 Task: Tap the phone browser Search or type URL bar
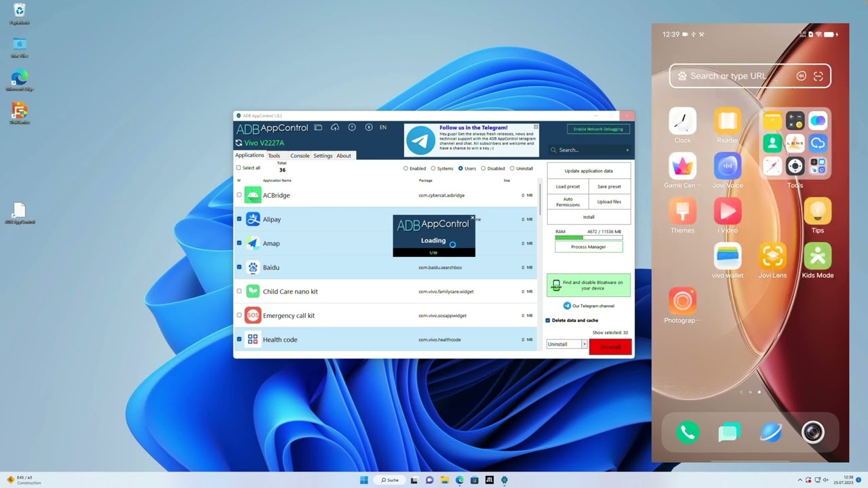pos(750,76)
